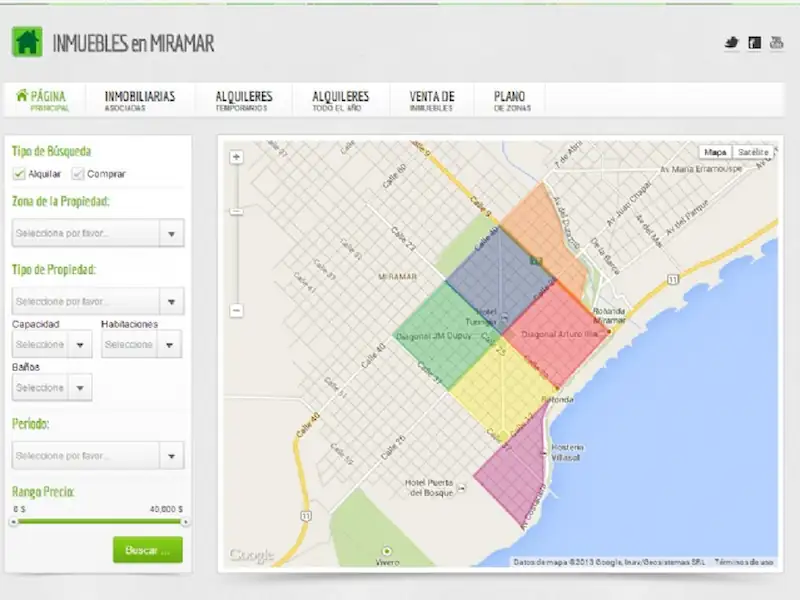Image resolution: width=800 pixels, height=600 pixels.
Task: Zoom in the map with plus button
Action: click(x=237, y=157)
